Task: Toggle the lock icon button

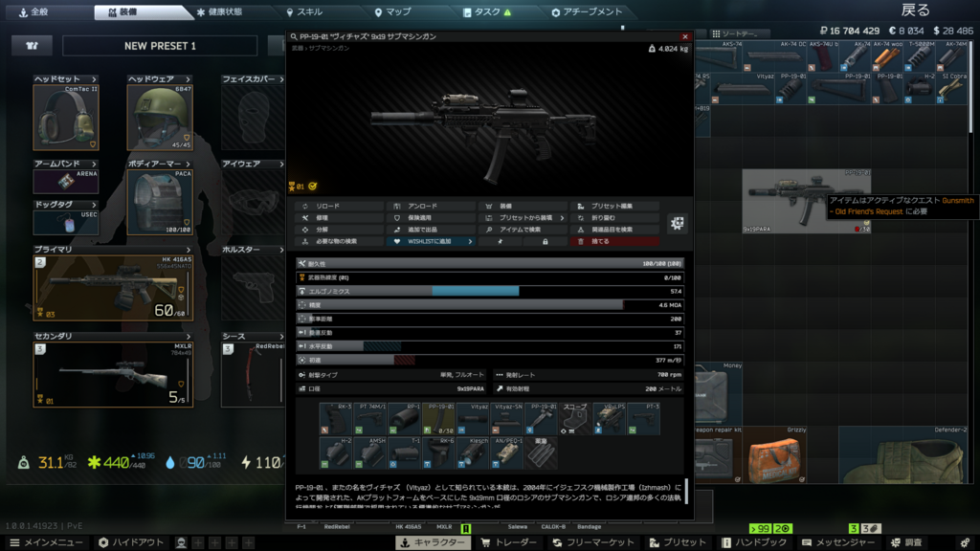Action: 545,242
